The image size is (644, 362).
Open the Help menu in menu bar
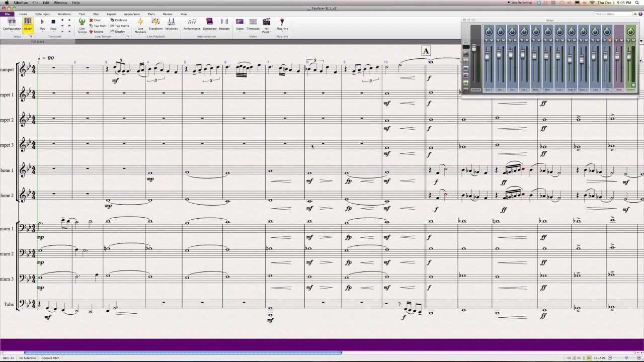pos(75,3)
